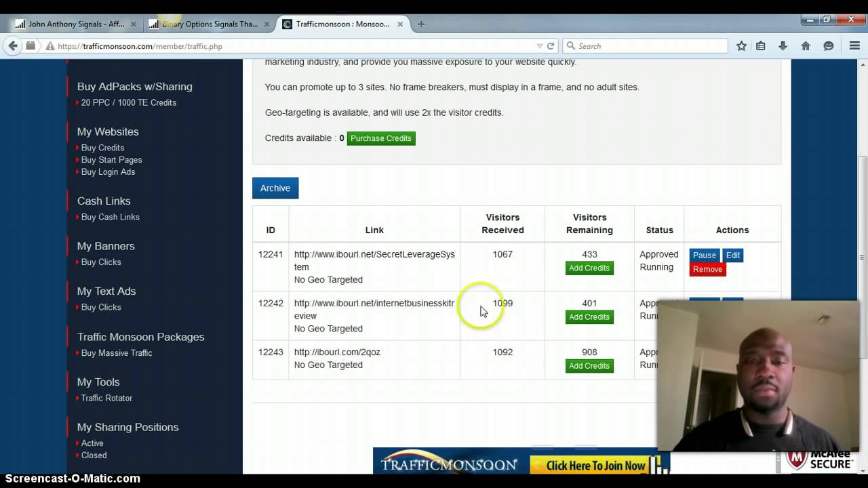Go to the browser home icon
Screen dimensions: 868x488
pos(806,46)
